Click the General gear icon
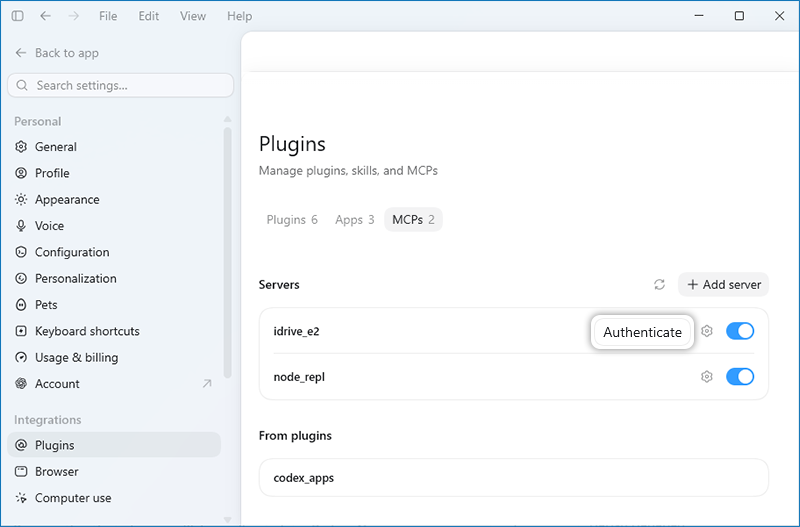 click(x=21, y=146)
